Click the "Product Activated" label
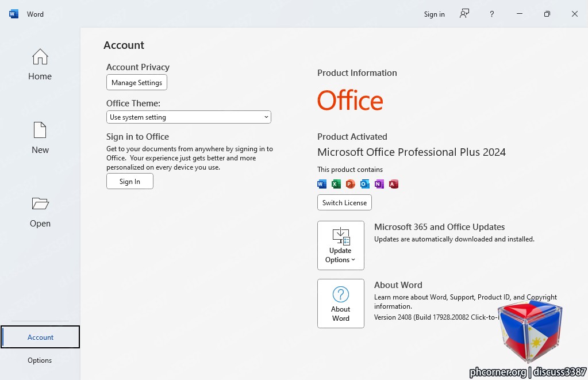This screenshot has height=380, width=588. [x=352, y=137]
